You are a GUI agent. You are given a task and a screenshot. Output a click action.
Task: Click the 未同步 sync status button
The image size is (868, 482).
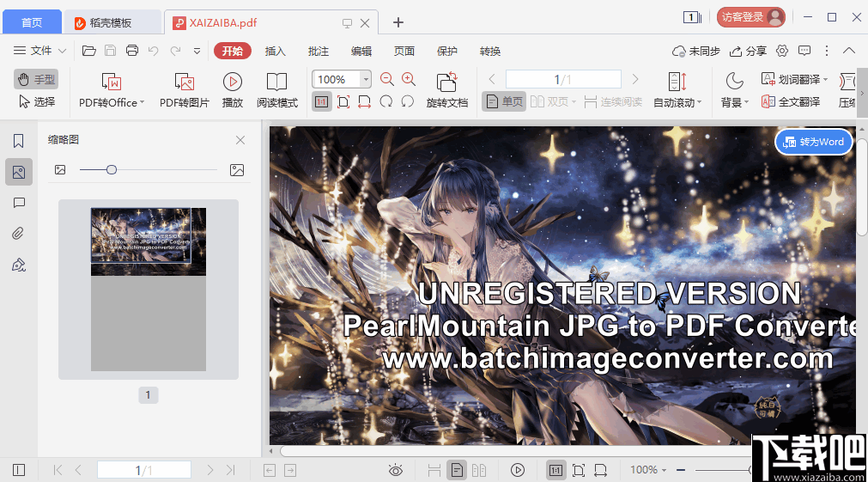coord(695,51)
